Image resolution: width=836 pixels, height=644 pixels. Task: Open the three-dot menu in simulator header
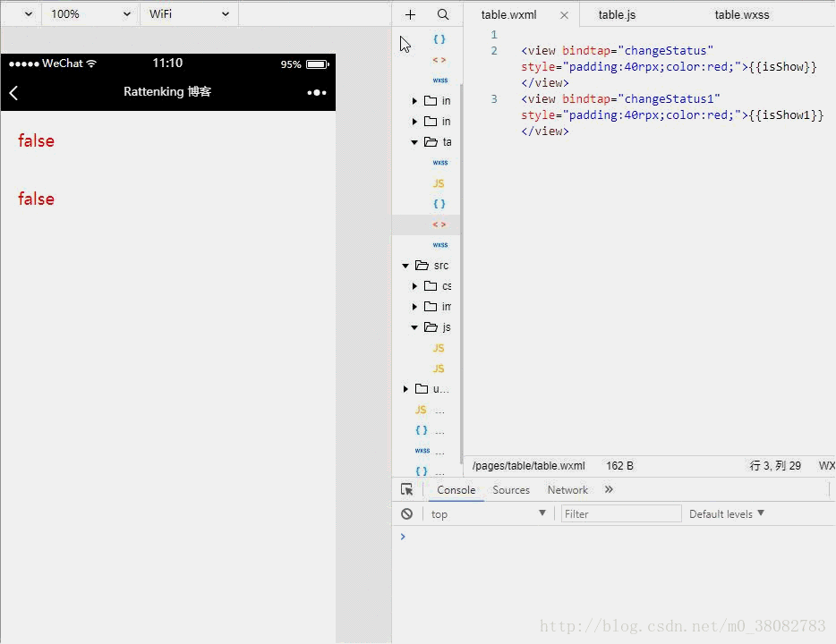(x=317, y=93)
